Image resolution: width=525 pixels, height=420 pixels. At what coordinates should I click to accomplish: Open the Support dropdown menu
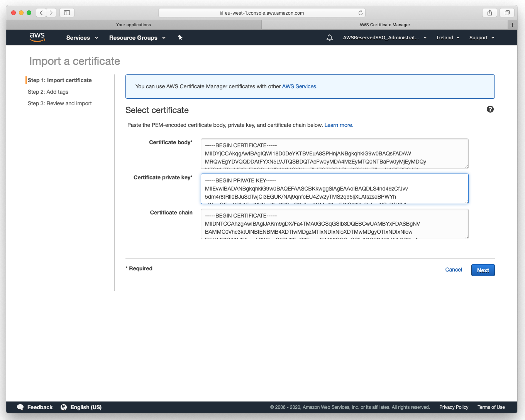482,38
